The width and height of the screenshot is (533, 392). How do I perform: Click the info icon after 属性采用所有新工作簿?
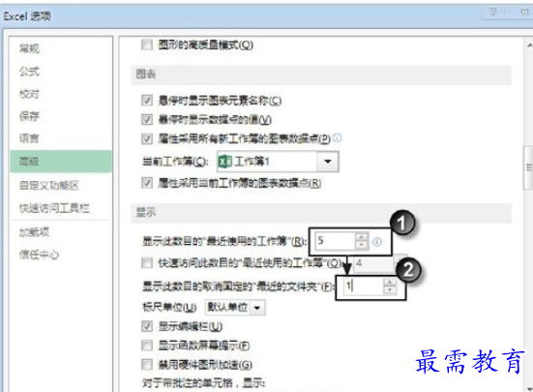(338, 138)
